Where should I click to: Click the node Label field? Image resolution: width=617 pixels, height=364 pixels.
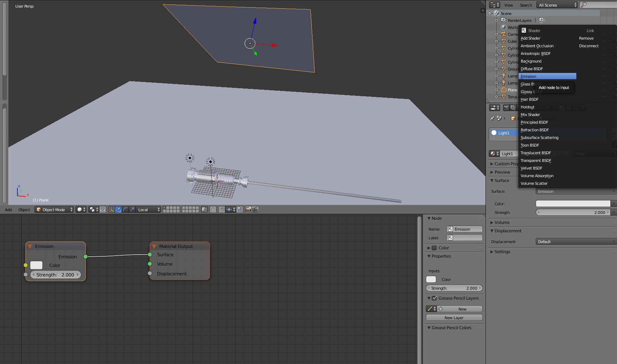point(465,238)
